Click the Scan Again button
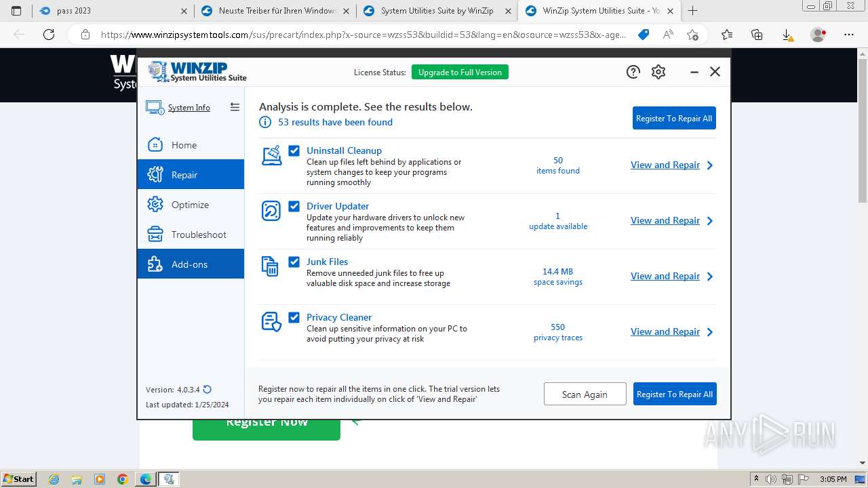The image size is (868, 488). tap(585, 394)
